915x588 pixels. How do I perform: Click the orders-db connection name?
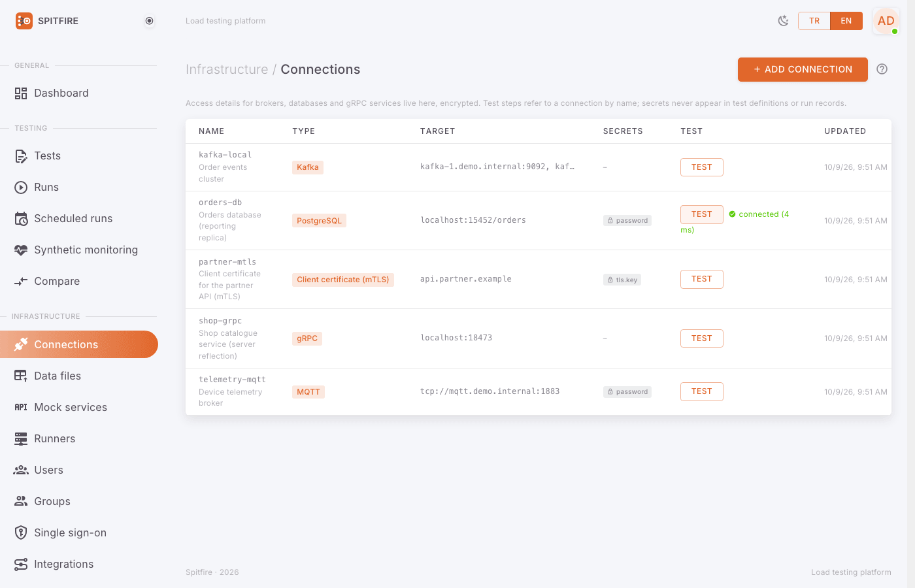pos(220,203)
